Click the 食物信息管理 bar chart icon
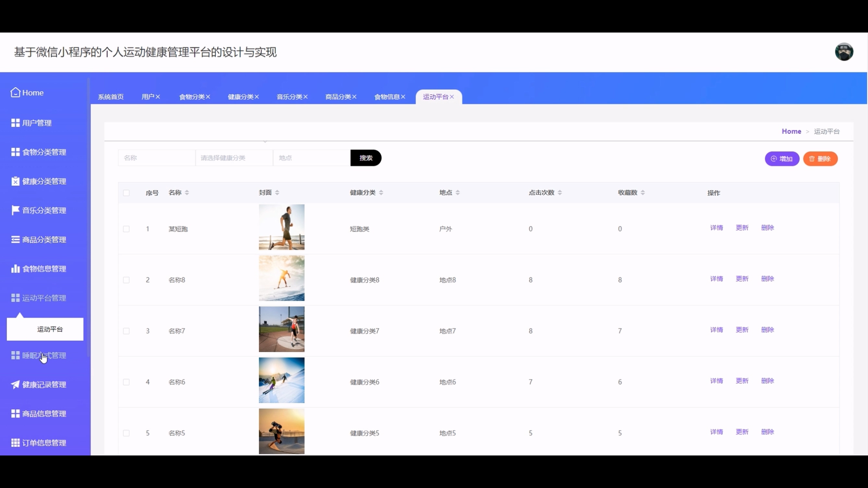 click(x=15, y=269)
